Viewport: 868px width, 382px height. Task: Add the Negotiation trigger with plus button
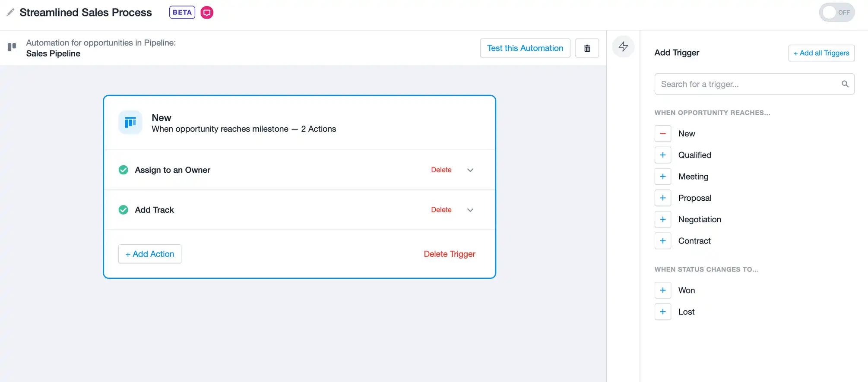(x=663, y=219)
